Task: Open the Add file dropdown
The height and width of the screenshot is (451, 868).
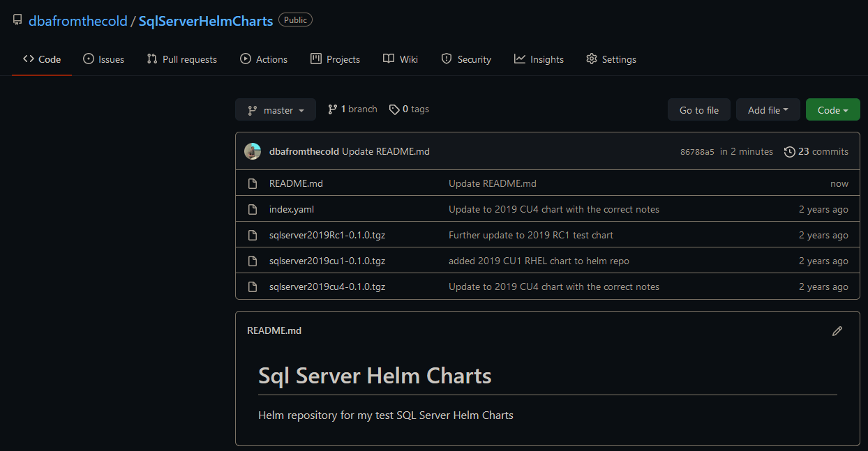Action: tap(768, 109)
